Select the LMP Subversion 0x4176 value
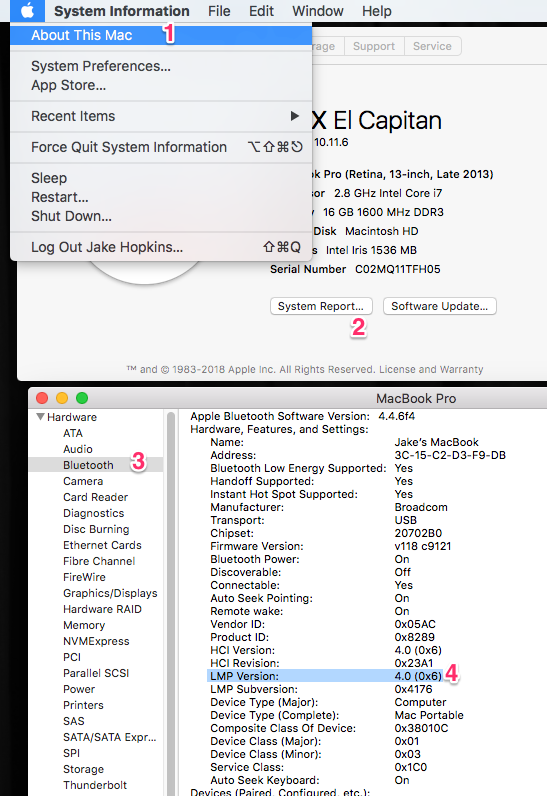This screenshot has height=796, width=547. click(414, 689)
